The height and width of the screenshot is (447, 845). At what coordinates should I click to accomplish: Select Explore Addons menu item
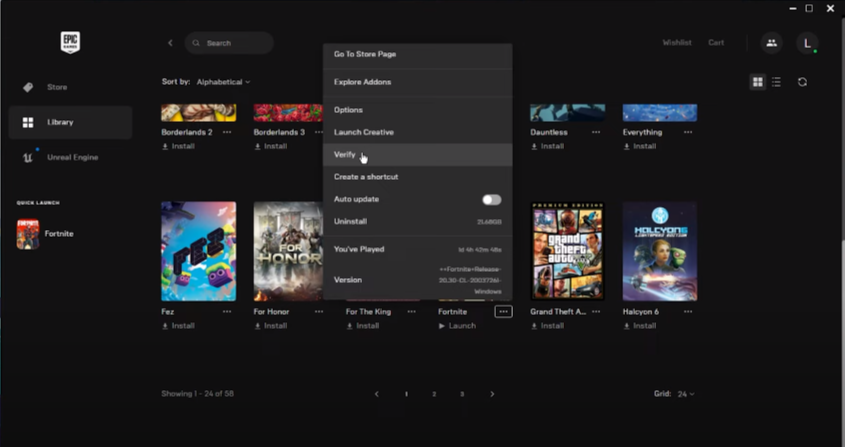click(418, 82)
